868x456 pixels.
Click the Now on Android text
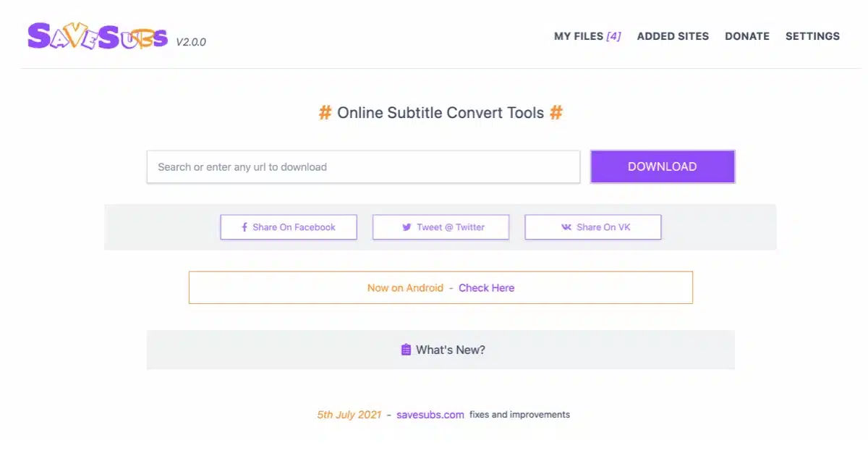point(405,287)
